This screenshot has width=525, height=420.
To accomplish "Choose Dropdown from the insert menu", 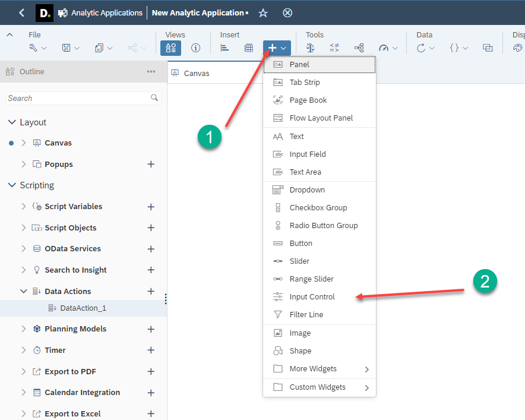I will pos(306,190).
